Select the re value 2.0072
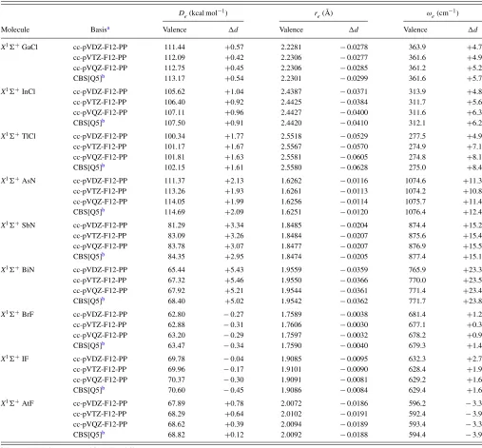This screenshot has width=482, height=448. pyautogui.click(x=291, y=403)
